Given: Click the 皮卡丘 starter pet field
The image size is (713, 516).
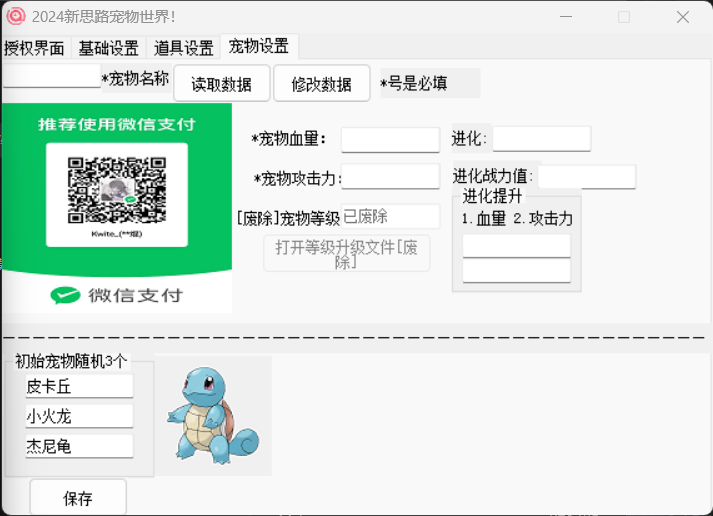Looking at the screenshot, I should [79, 386].
